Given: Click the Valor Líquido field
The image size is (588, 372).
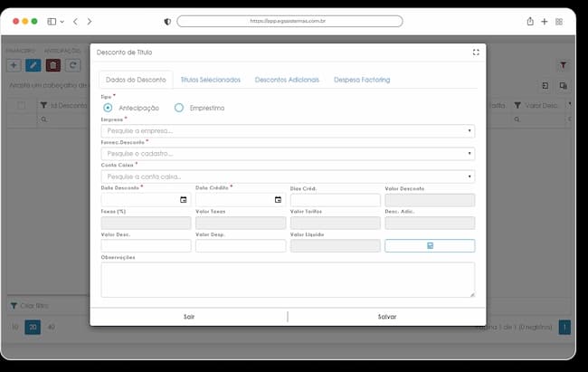Looking at the screenshot, I should pyautogui.click(x=336, y=245).
